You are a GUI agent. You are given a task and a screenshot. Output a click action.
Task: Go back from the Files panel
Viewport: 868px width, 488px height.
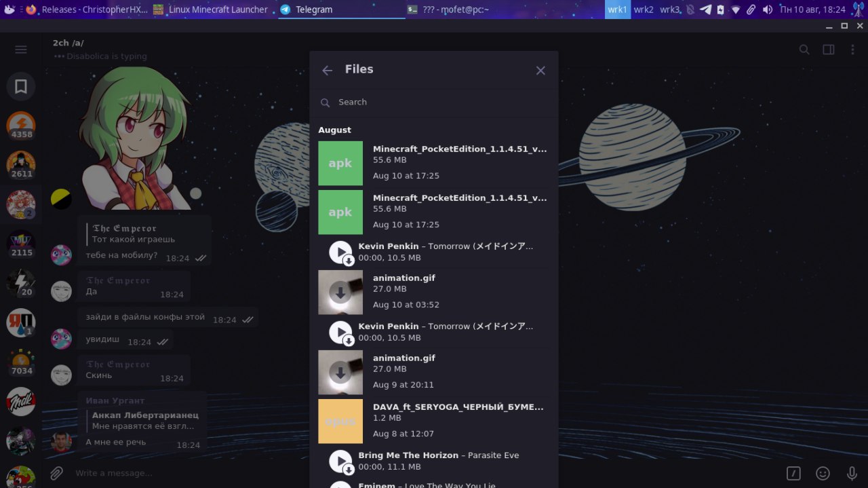[328, 71]
